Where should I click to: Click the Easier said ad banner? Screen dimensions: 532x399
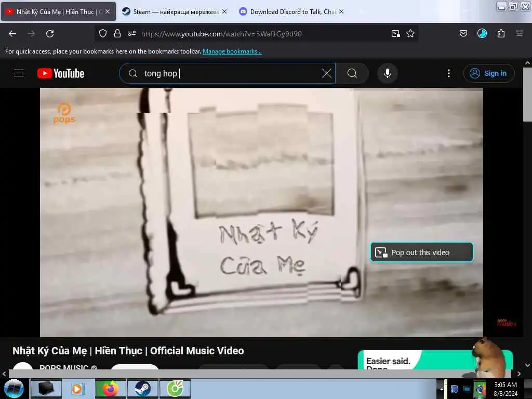435,361
